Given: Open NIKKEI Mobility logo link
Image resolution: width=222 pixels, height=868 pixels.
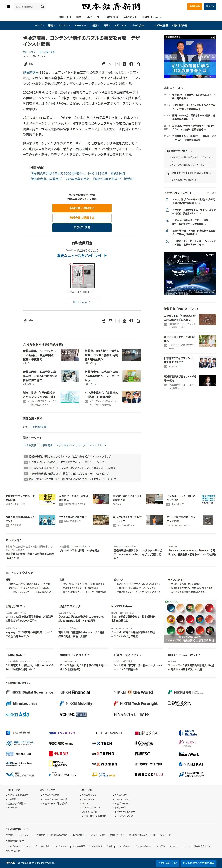Looking at the screenshot, I should click(76, 704).
